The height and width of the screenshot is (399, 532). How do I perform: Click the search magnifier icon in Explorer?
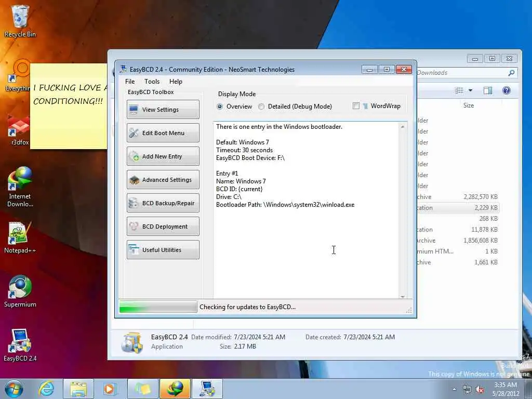511,73
